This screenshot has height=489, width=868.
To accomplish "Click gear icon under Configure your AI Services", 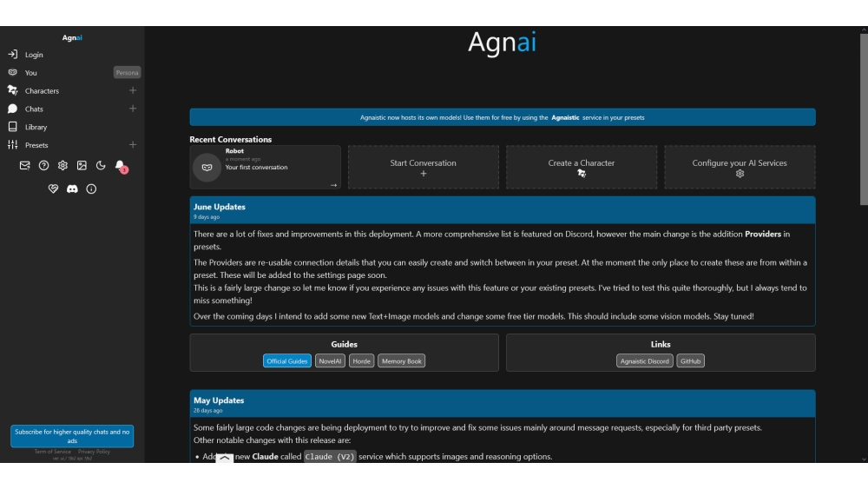I will coord(740,174).
